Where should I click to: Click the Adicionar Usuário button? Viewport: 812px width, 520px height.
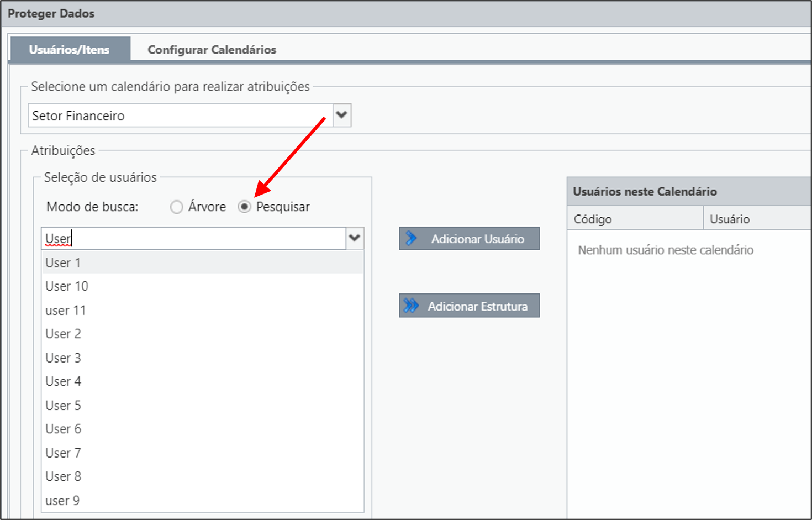point(469,238)
